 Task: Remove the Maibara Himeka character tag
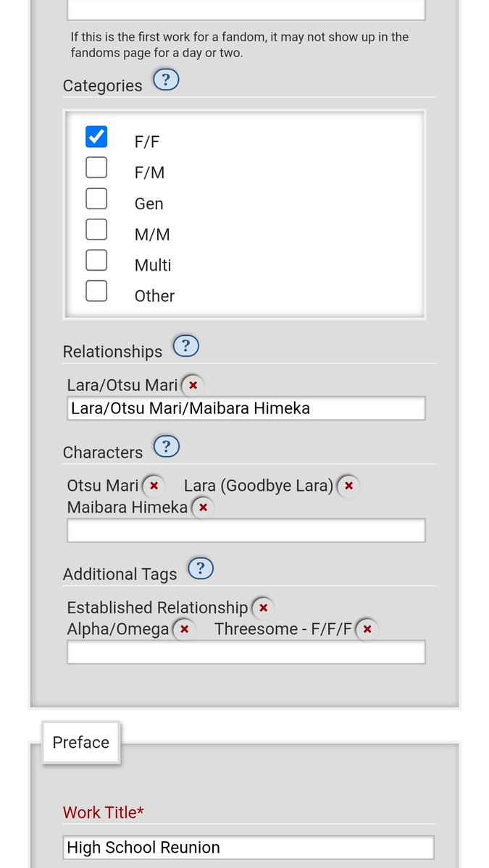(x=204, y=507)
